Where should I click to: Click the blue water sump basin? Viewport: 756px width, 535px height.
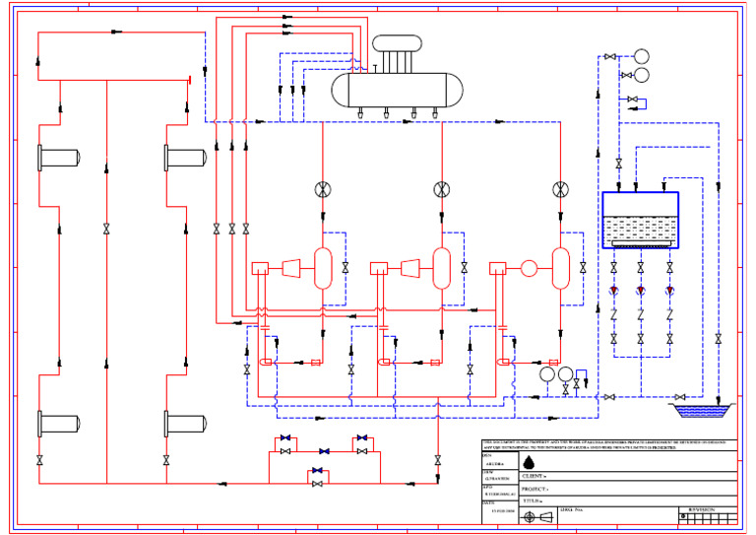704,411
